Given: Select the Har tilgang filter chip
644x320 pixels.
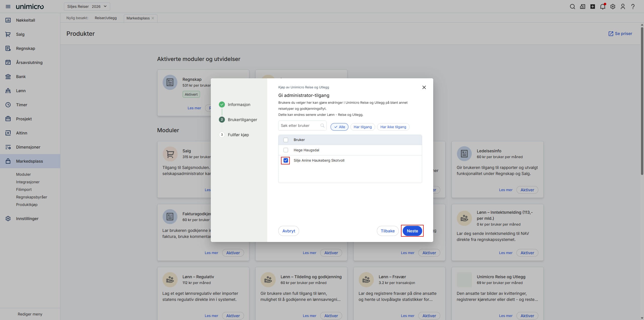Looking at the screenshot, I should point(363,127).
